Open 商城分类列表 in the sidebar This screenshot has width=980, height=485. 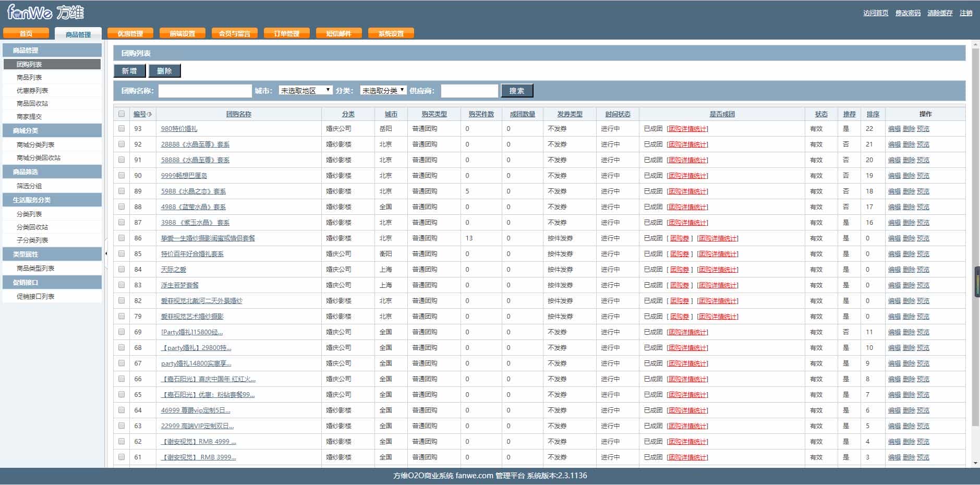[x=35, y=144]
